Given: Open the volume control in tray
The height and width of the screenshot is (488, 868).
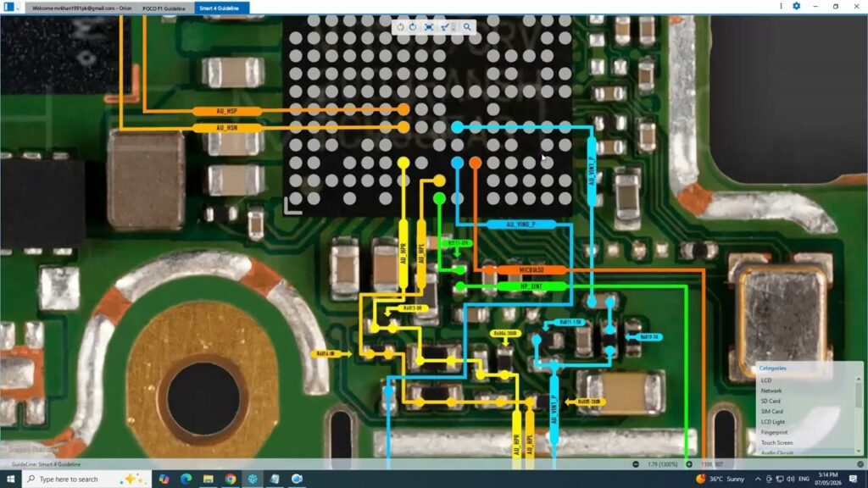Looking at the screenshot, I should pos(791,479).
